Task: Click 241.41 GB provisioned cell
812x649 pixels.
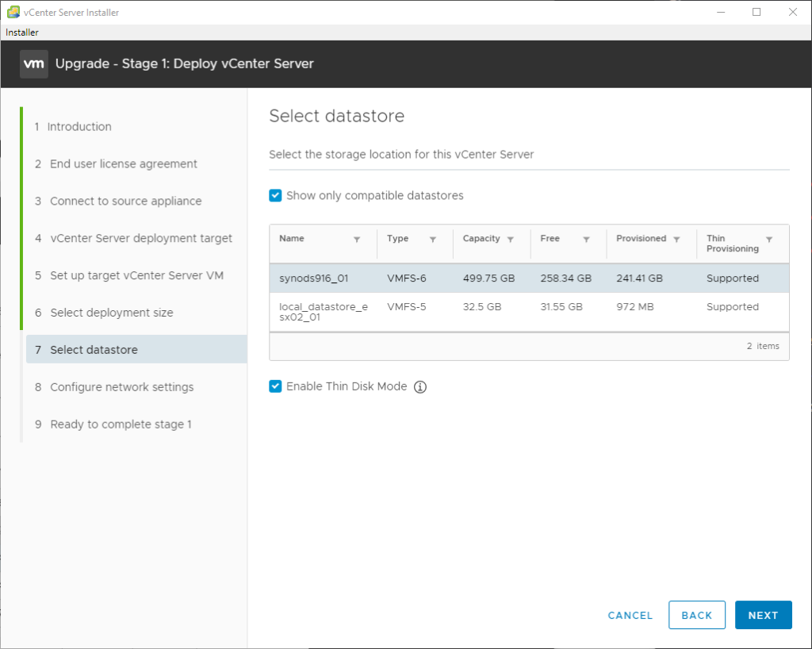Action: (x=640, y=278)
